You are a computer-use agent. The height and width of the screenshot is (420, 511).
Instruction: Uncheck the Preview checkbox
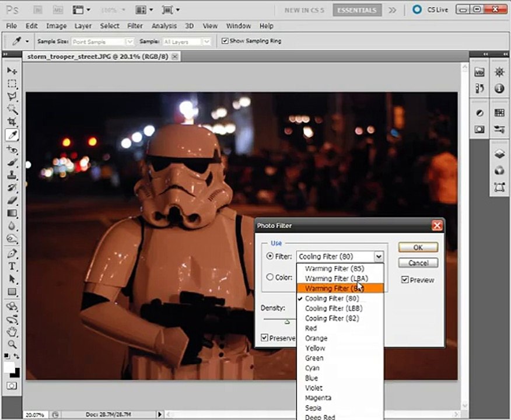(405, 280)
